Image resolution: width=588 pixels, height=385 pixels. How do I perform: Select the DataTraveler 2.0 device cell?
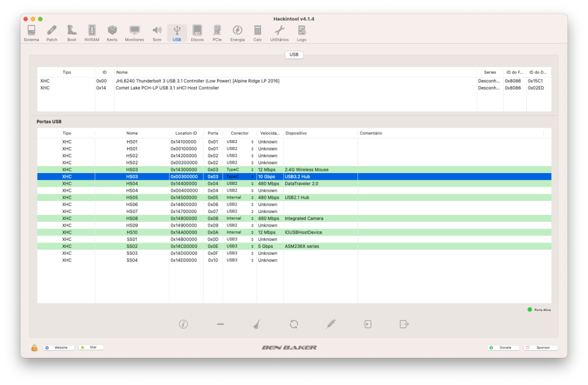click(x=320, y=184)
